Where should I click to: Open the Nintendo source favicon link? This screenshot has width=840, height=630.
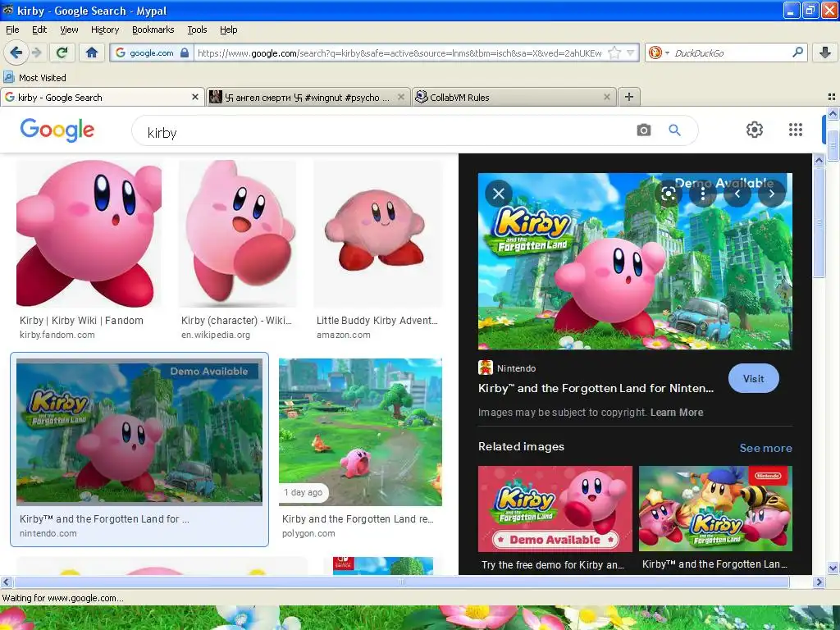click(x=486, y=368)
